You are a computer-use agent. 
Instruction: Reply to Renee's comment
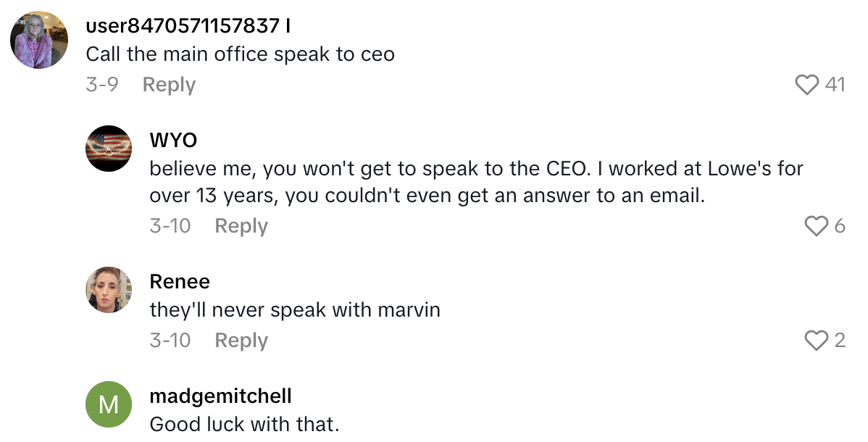241,340
